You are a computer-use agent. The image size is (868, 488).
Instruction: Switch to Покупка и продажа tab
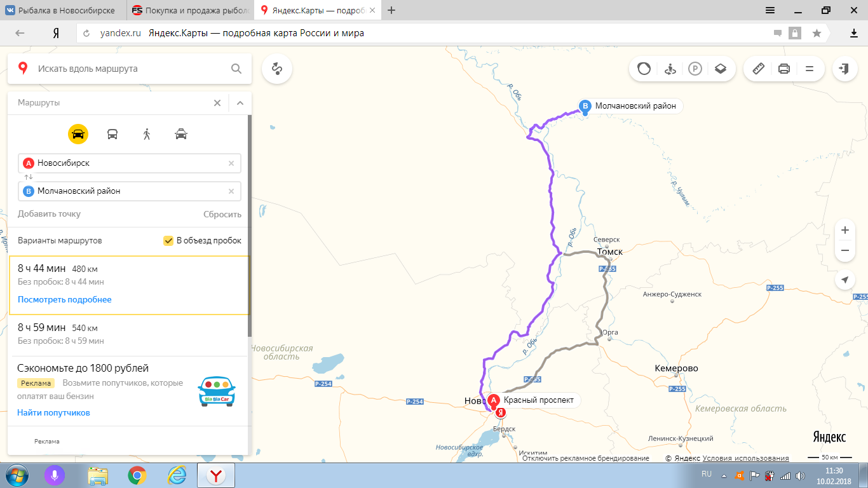(190, 11)
